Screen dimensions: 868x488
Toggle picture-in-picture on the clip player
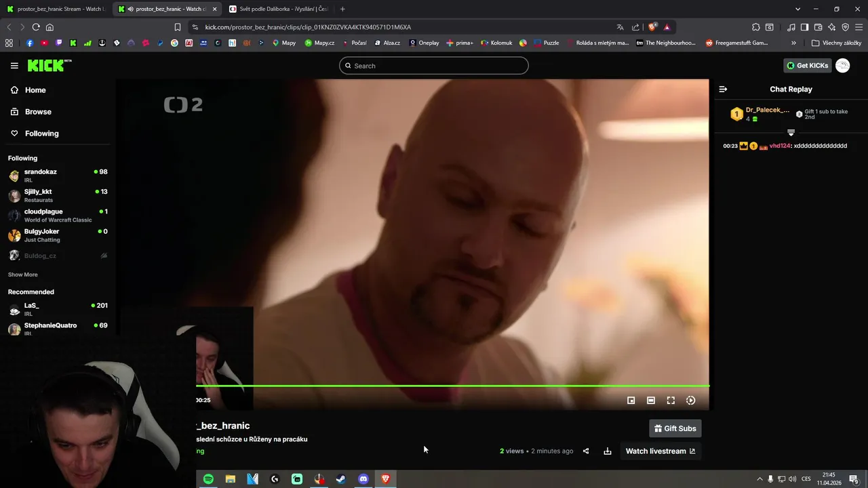pos(631,401)
